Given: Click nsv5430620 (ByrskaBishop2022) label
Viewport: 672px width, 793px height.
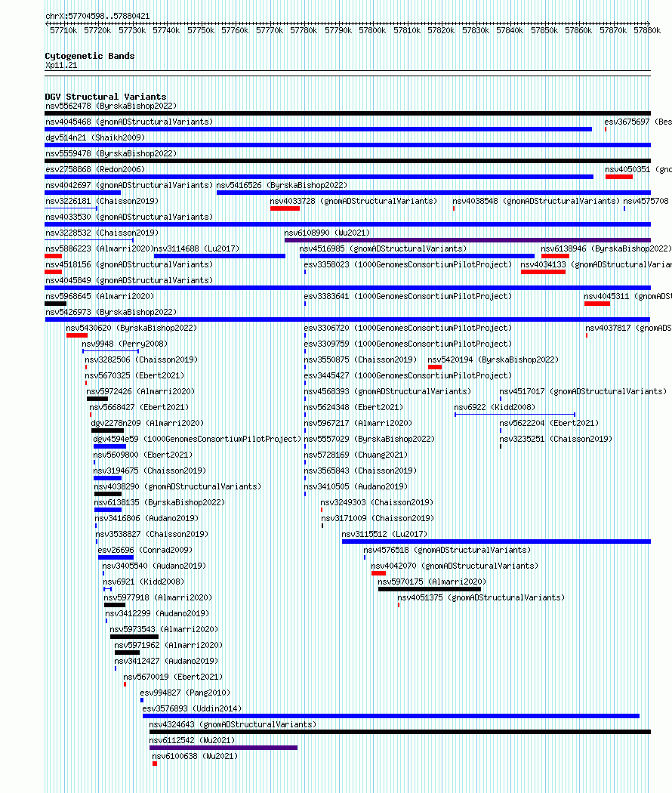Looking at the screenshot, I should [x=131, y=329].
